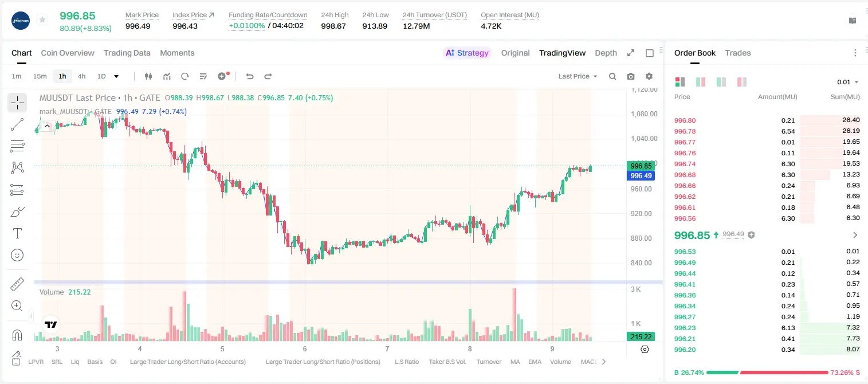Select the text annotation tool

[17, 233]
